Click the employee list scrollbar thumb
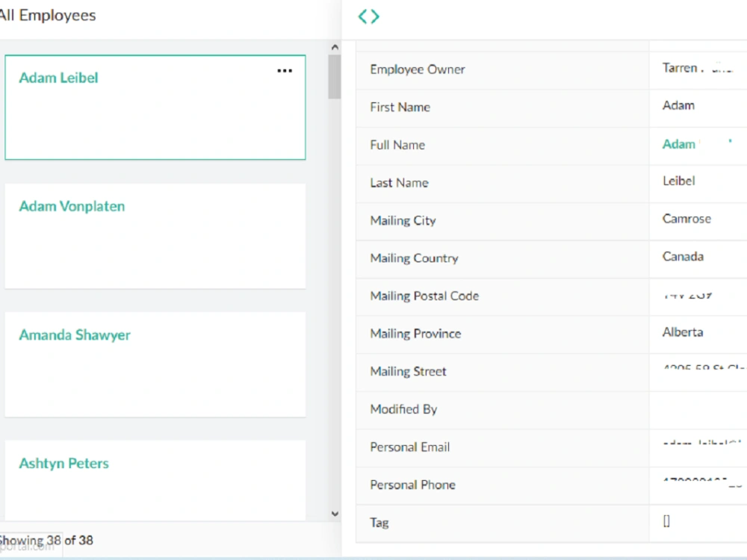Screen dimensions: 747x560 pos(335,77)
